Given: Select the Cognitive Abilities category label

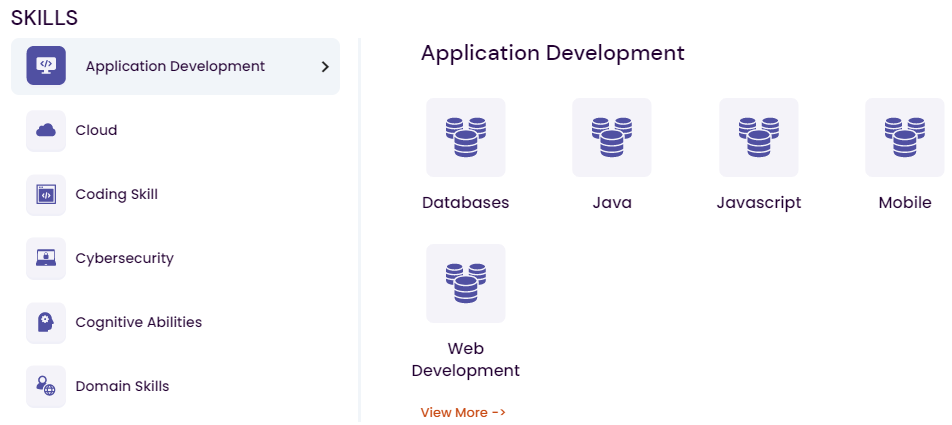Looking at the screenshot, I should [138, 322].
